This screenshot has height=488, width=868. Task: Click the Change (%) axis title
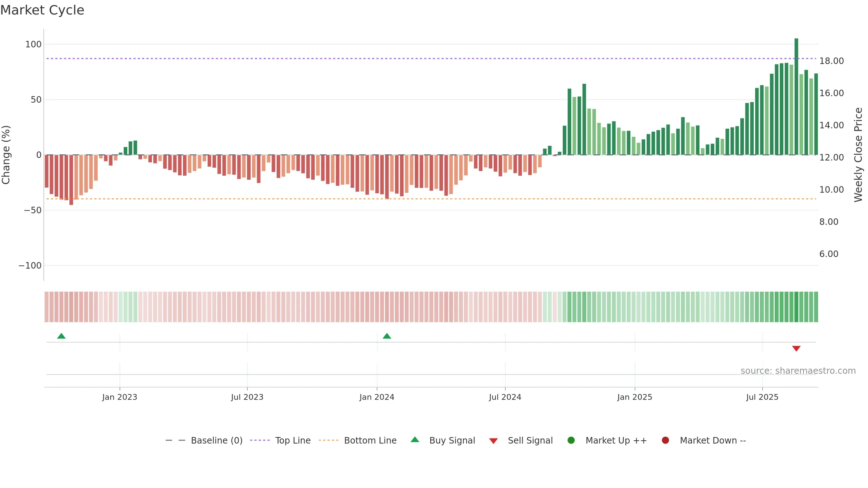(x=6, y=155)
